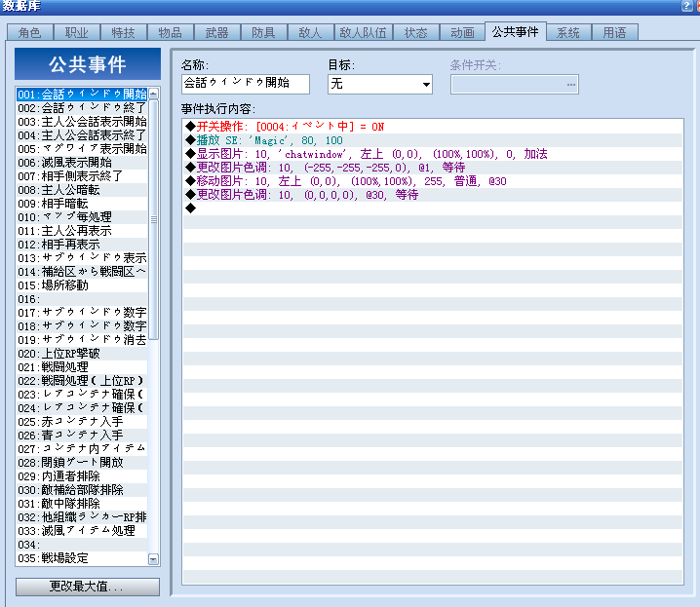Open the help question mark icon
Screen dimensions: 700x607
(686, 6)
